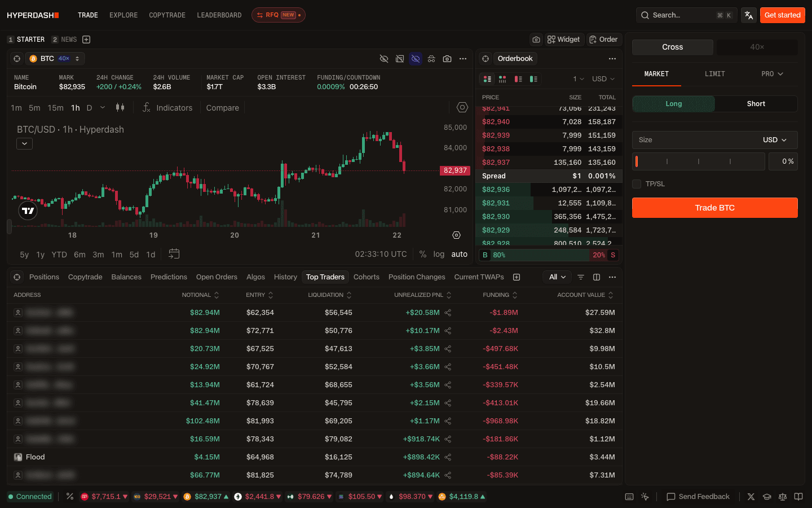Select the Short side toggle
Viewport: 812px width, 508px height.
756,104
